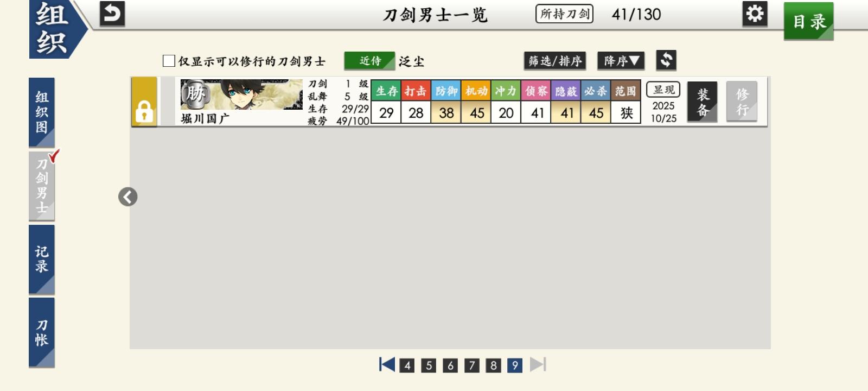
Task: Open the 记录 side tab
Action: tap(42, 260)
